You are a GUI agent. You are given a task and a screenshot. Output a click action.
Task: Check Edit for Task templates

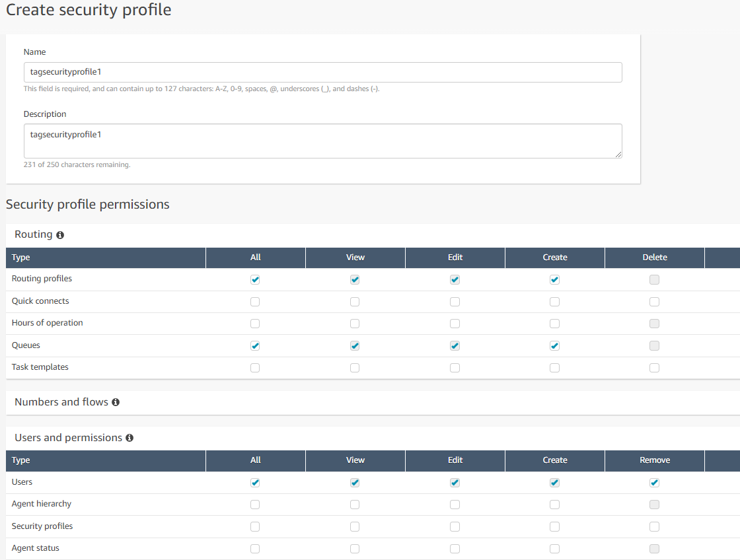[x=455, y=368]
